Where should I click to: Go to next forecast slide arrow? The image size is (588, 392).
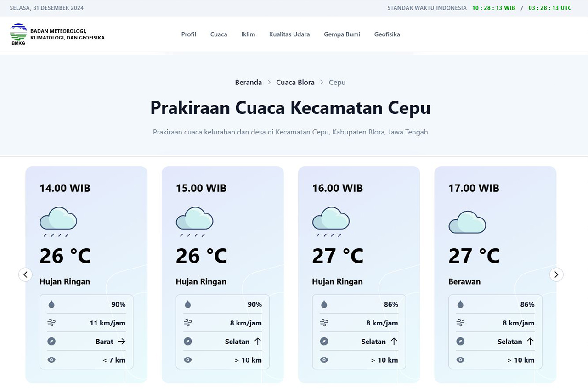[x=556, y=274]
